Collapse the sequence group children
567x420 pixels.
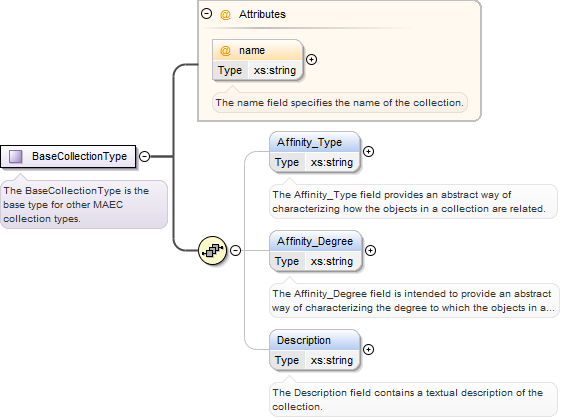point(235,250)
